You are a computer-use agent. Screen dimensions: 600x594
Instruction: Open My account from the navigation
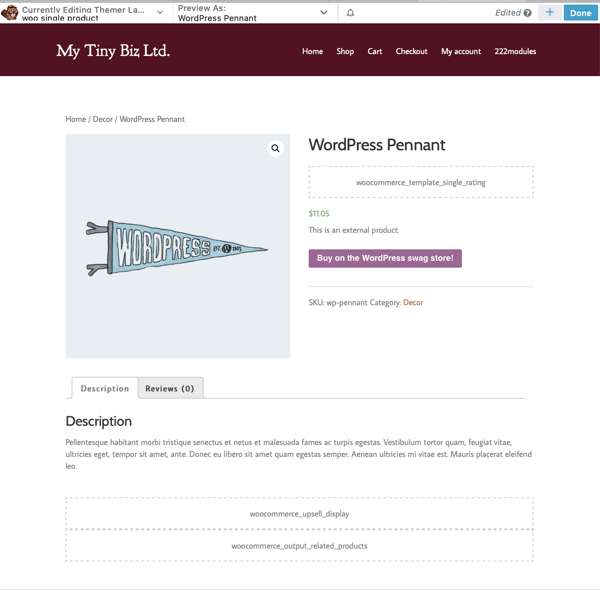pos(461,52)
